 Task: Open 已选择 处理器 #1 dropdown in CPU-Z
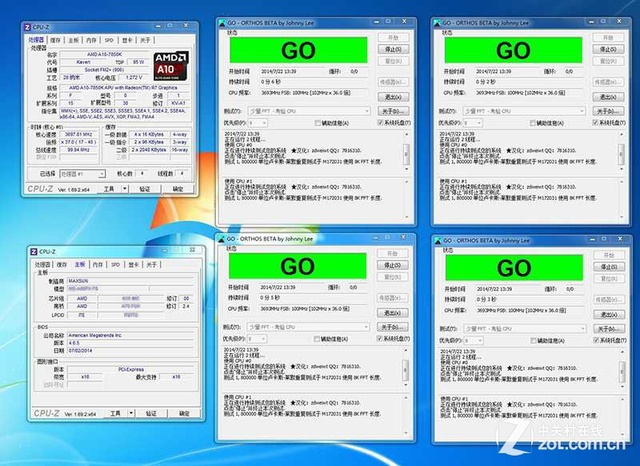[82, 174]
